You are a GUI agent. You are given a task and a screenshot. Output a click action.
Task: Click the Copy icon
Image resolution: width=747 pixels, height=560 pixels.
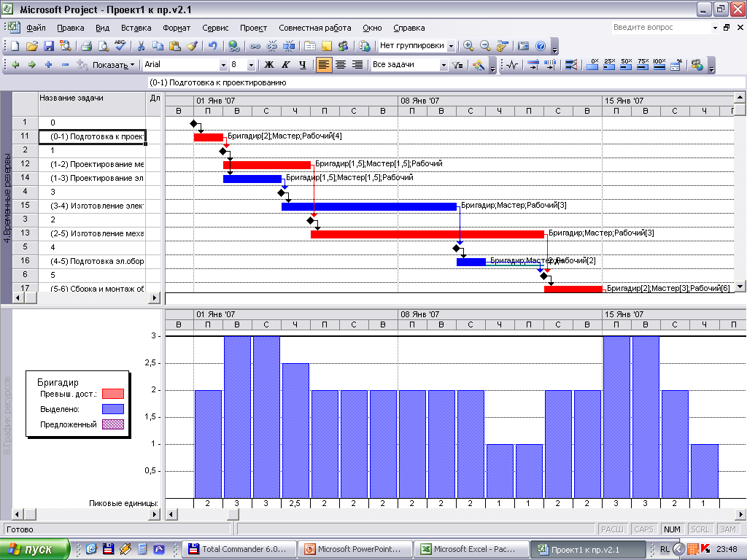point(158,46)
